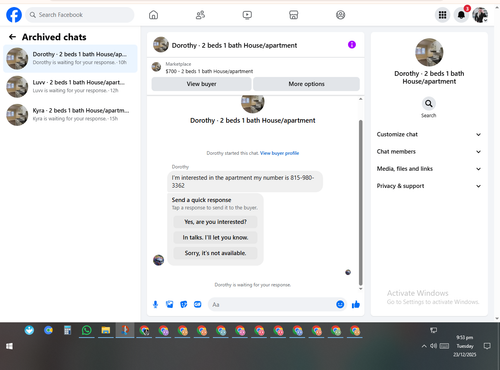500x370 pixels.
Task: Open the emoji picker in message box
Action: pos(340,304)
